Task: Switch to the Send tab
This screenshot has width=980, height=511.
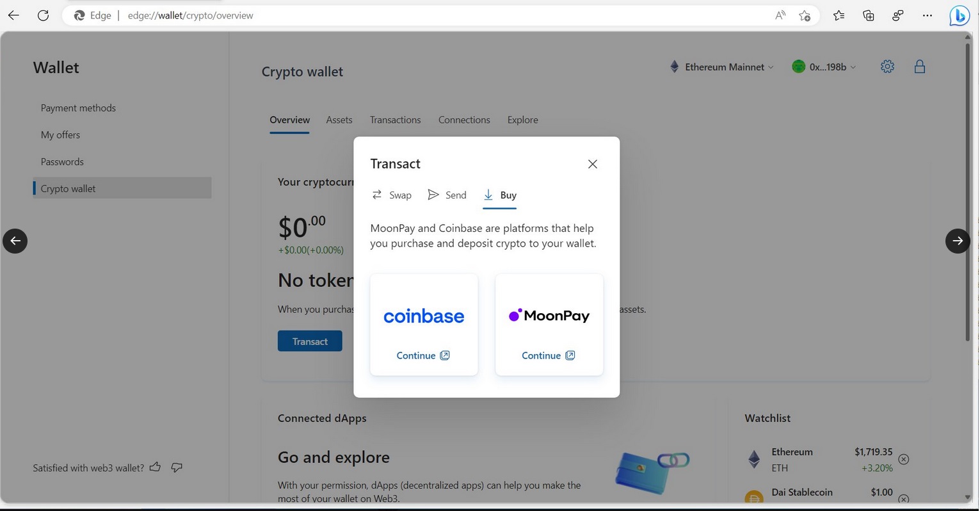Action: (447, 195)
